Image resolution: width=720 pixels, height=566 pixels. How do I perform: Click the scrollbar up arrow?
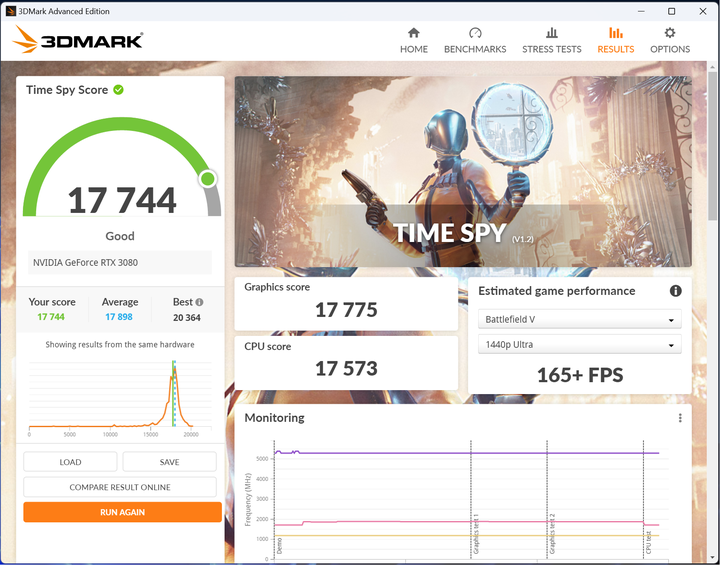click(x=712, y=67)
